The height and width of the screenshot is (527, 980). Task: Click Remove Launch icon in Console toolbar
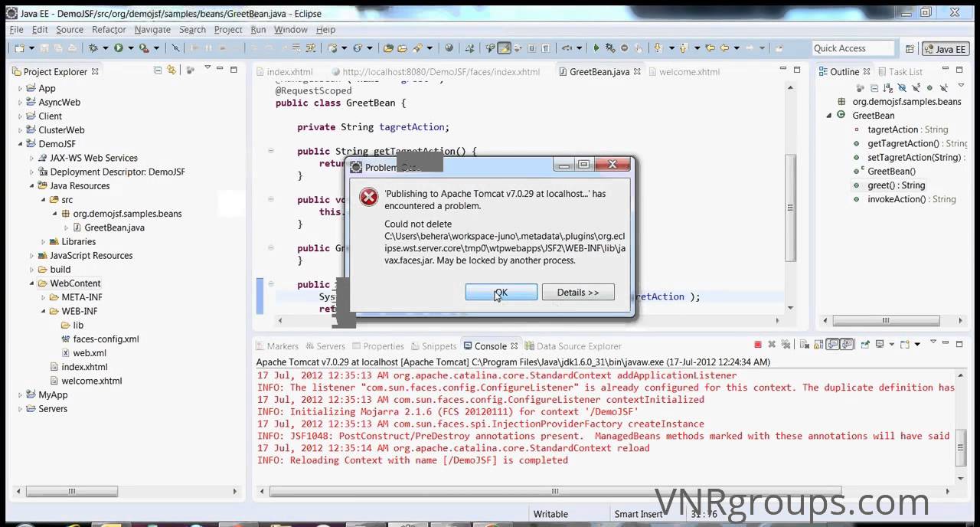point(772,345)
